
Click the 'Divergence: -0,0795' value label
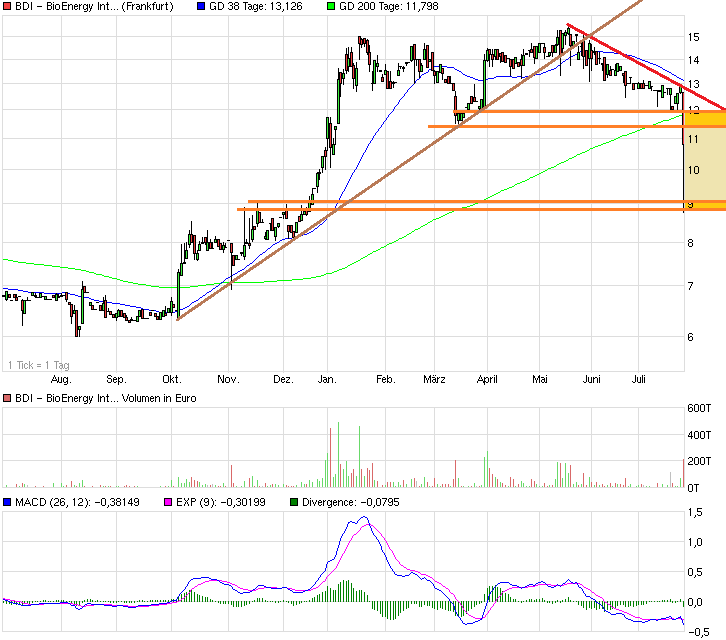coord(357,503)
